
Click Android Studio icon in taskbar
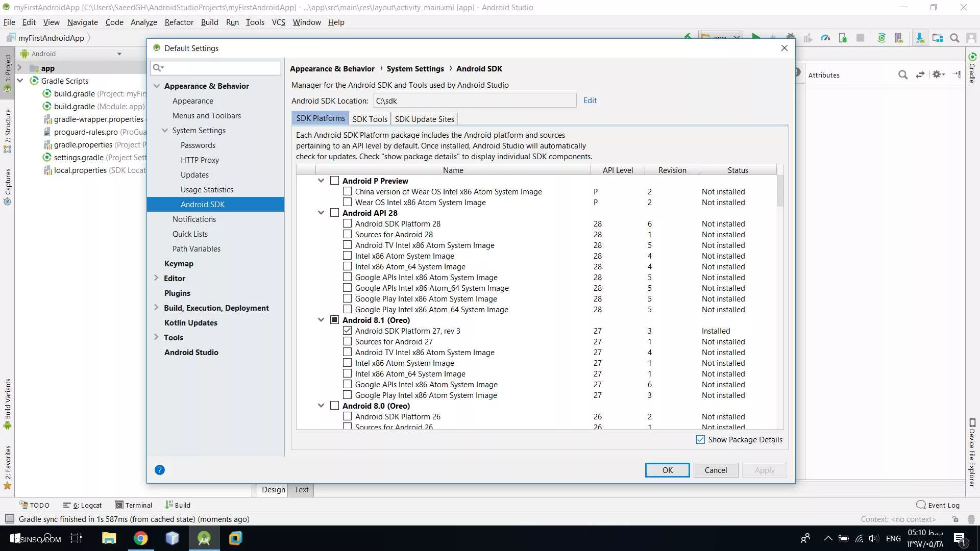click(x=204, y=538)
